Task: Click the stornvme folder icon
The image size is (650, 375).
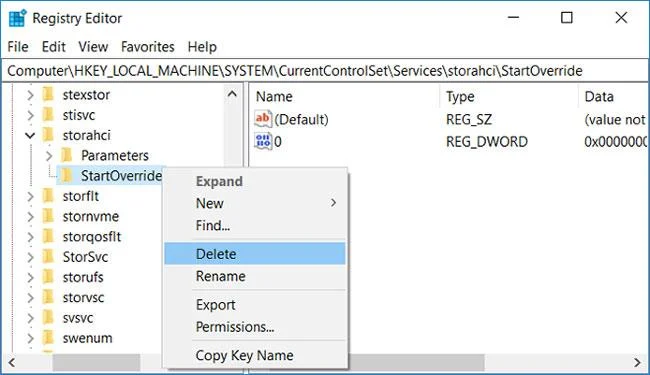Action: (x=49, y=216)
